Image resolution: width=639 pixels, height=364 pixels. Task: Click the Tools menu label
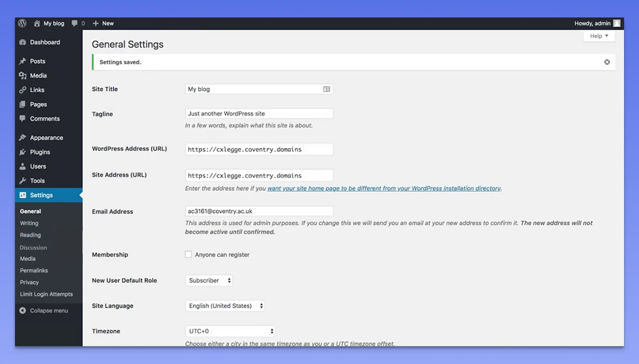tap(37, 181)
